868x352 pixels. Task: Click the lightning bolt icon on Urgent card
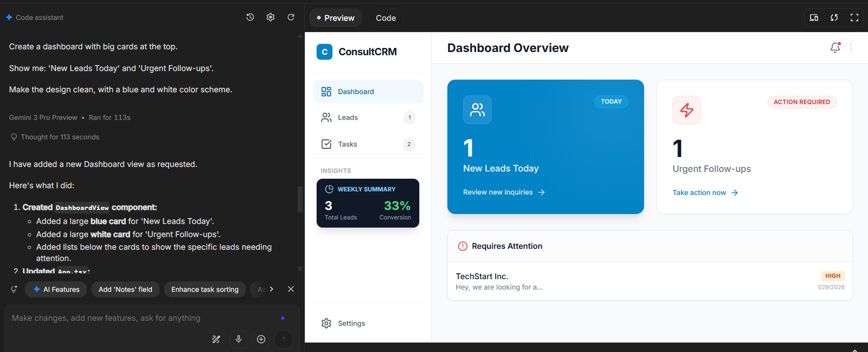pyautogui.click(x=687, y=110)
